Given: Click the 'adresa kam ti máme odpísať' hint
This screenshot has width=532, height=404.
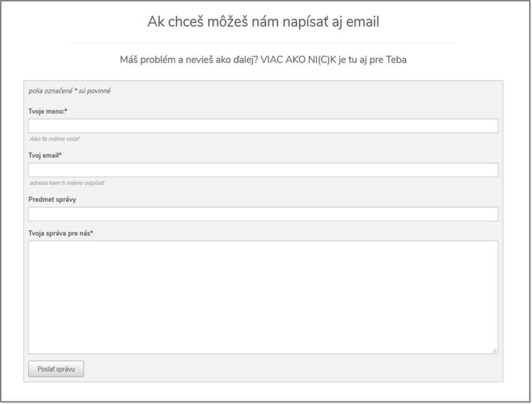Looking at the screenshot, I should [x=67, y=183].
